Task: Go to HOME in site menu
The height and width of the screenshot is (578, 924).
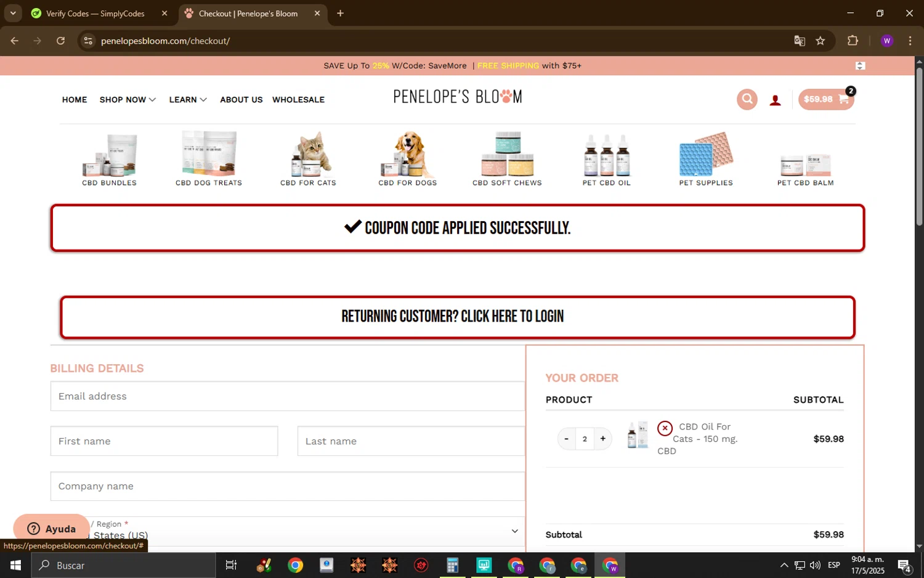Action: (75, 100)
